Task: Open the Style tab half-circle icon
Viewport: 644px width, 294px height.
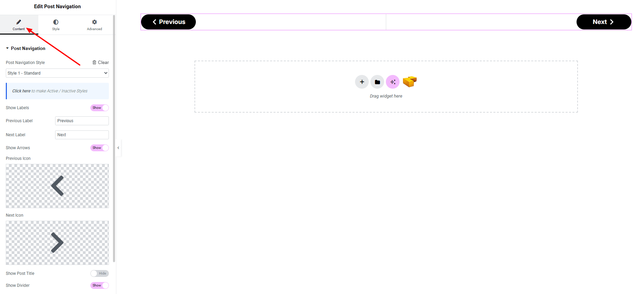Action: (x=56, y=22)
